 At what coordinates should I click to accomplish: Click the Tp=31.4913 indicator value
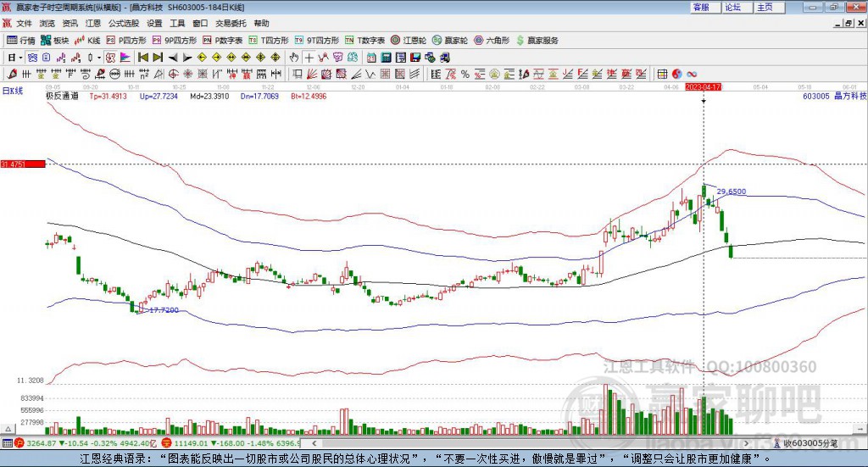(x=108, y=97)
